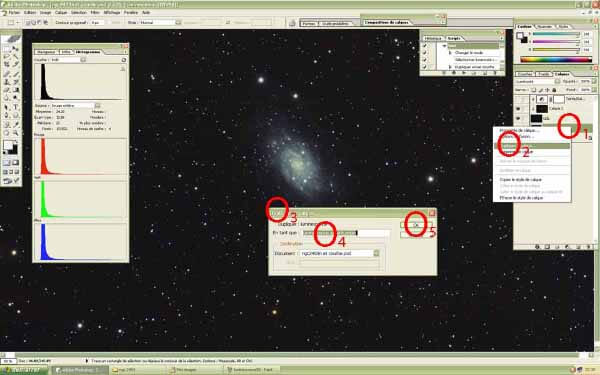
Task: Click the play button in Scripts panel
Action: [x=464, y=73]
